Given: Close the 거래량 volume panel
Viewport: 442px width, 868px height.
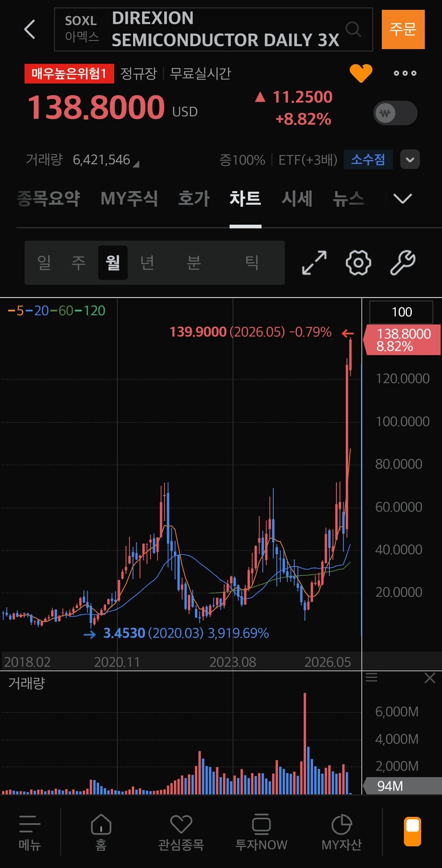Looking at the screenshot, I should pyautogui.click(x=430, y=678).
